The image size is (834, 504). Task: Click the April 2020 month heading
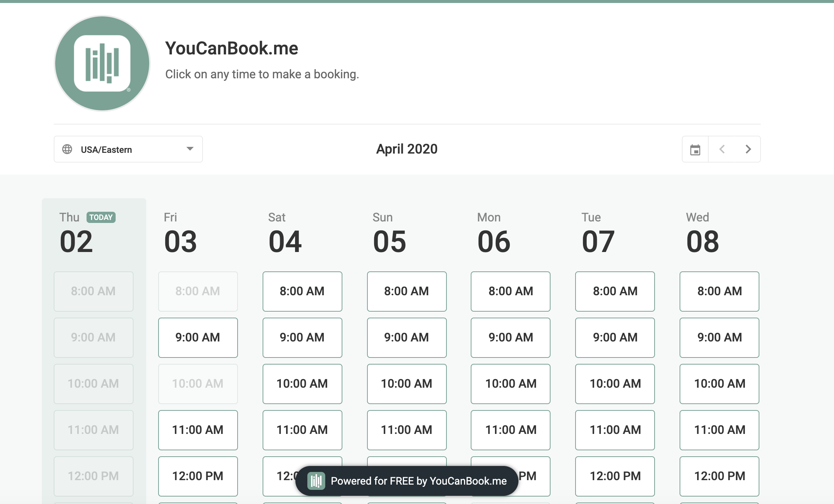407,149
